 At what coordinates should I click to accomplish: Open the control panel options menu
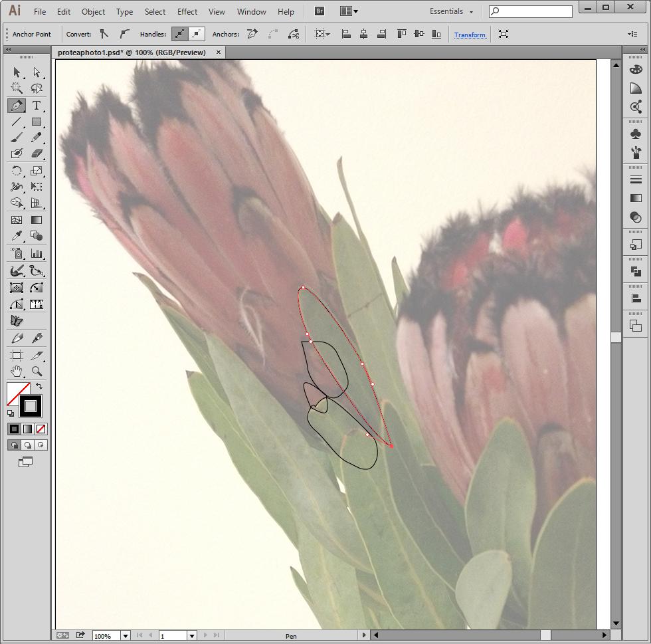(x=632, y=34)
